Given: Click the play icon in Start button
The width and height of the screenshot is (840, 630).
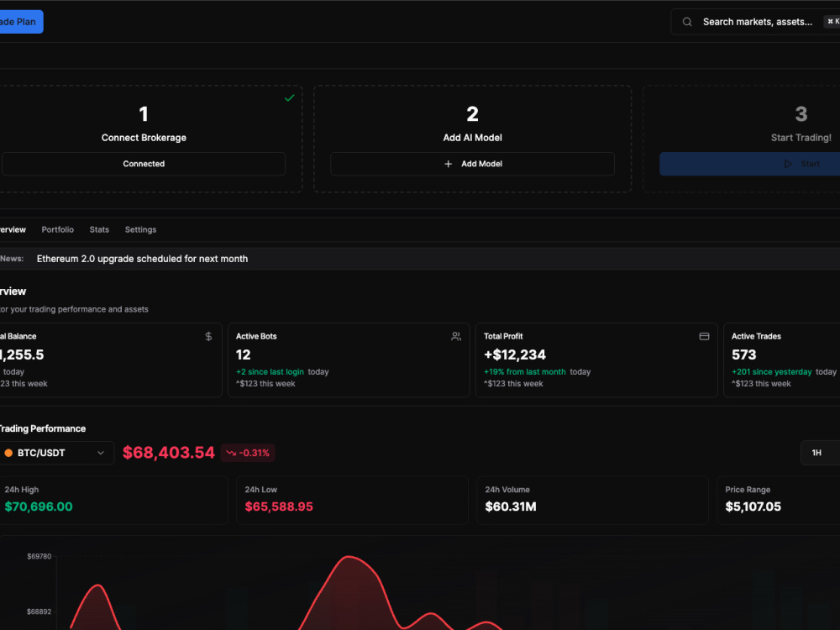Looking at the screenshot, I should tap(788, 164).
